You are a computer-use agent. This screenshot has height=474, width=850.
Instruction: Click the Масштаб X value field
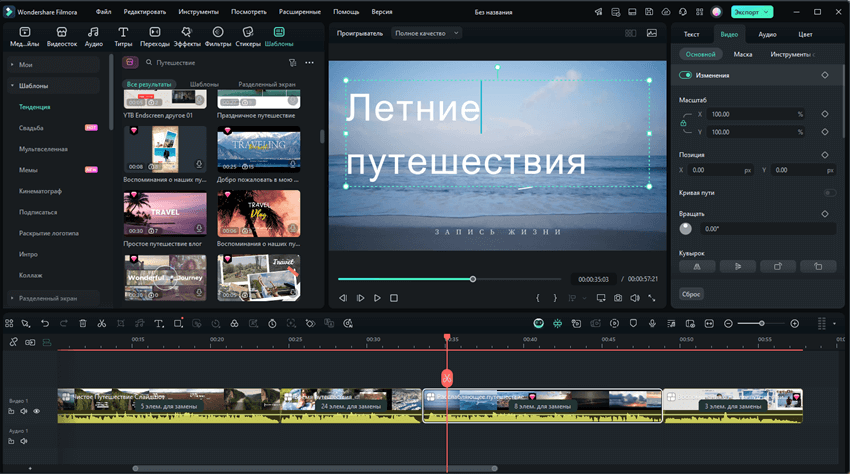[x=757, y=114]
